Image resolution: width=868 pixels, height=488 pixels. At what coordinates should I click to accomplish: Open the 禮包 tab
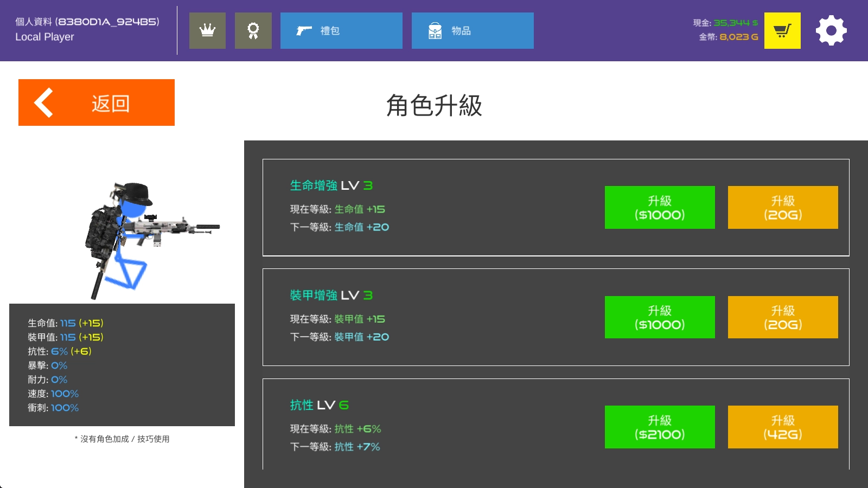pyautogui.click(x=341, y=30)
